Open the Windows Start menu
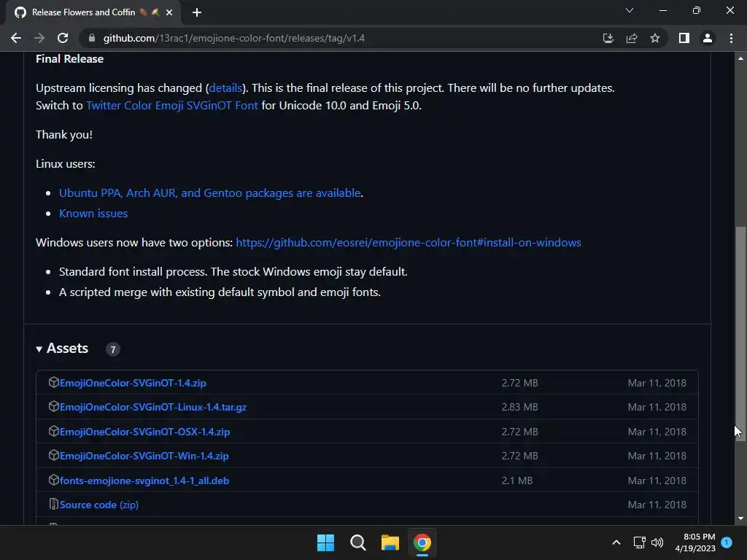The image size is (747, 560). [326, 542]
